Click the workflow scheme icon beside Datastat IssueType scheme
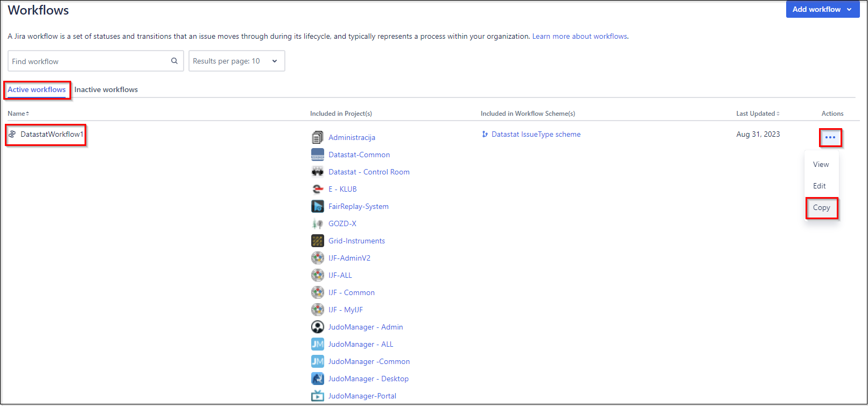Image resolution: width=868 pixels, height=406 pixels. [485, 135]
